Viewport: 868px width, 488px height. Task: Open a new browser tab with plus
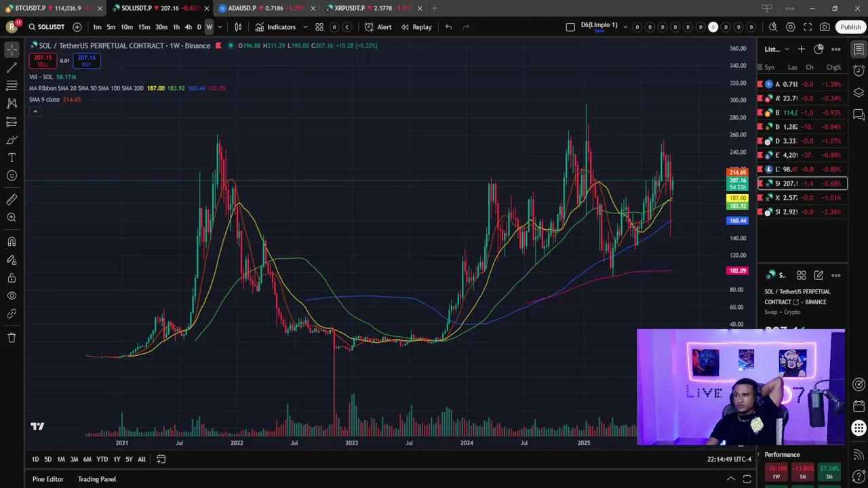434,8
